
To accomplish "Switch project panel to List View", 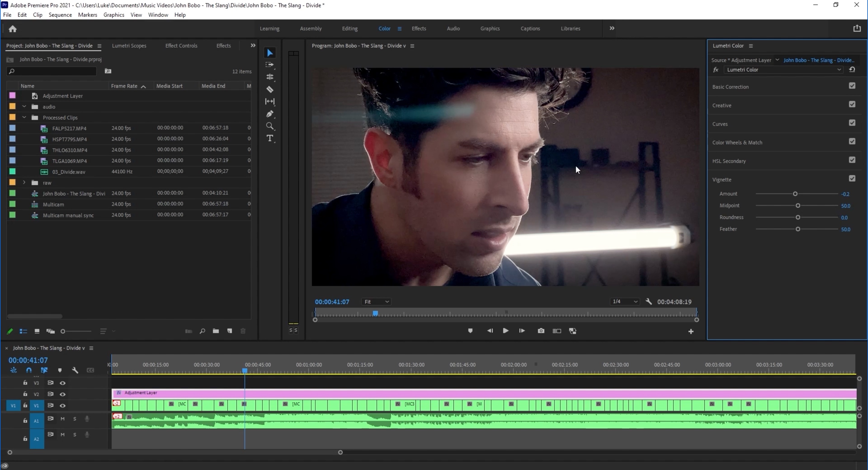I will 23,332.
